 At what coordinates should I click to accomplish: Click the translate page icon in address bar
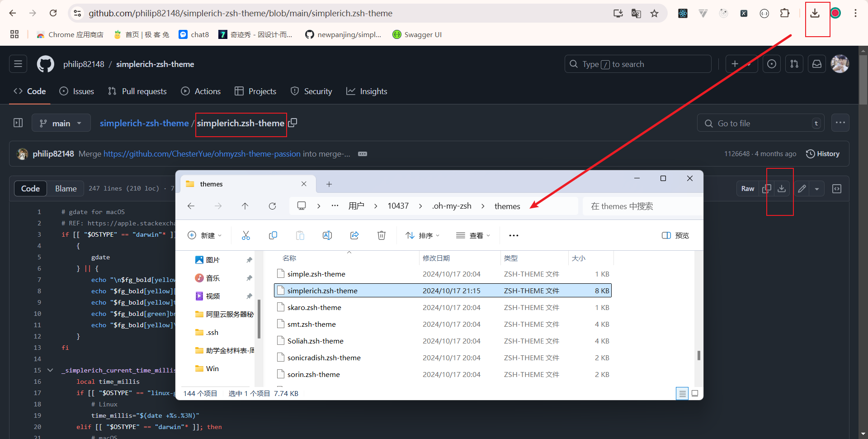click(x=636, y=13)
